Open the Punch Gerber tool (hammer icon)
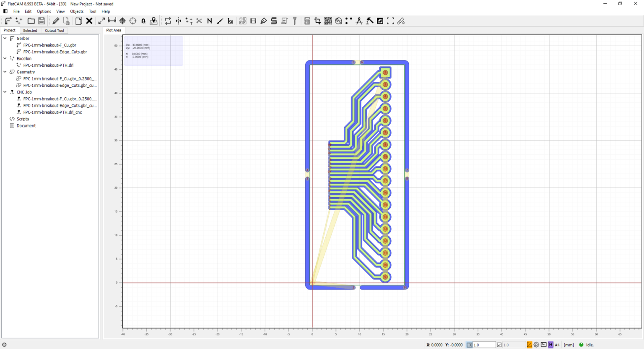Image resolution: width=644 pixels, height=349 pixels. (369, 21)
